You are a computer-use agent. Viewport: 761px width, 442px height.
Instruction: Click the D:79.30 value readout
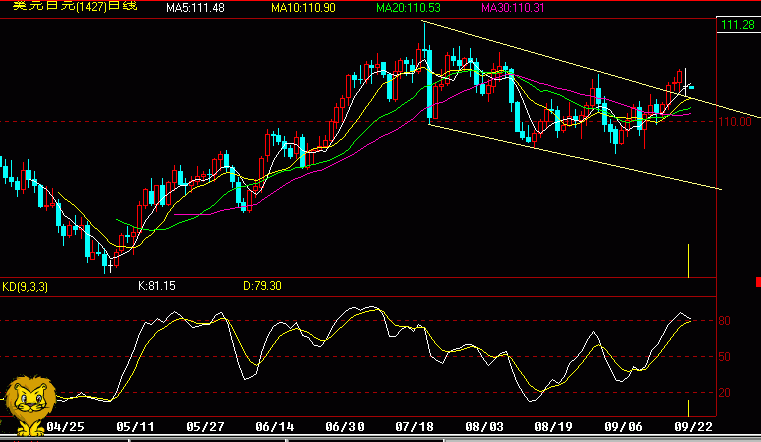[x=262, y=286]
